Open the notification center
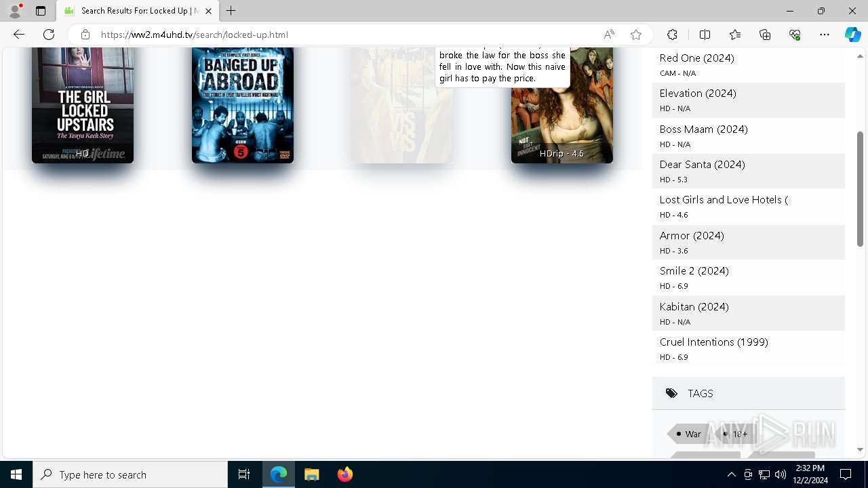The image size is (868, 488). 846,474
